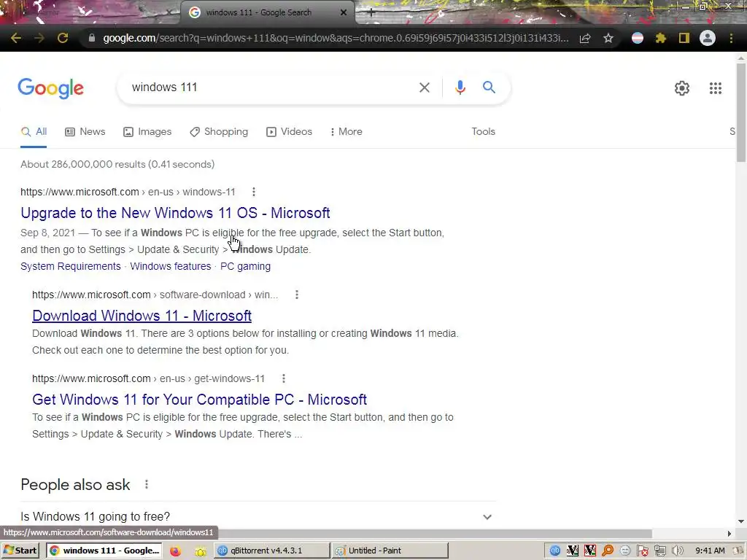Viewport: 747px width, 560px height.
Task: Open the Google apps grid
Action: tap(715, 88)
